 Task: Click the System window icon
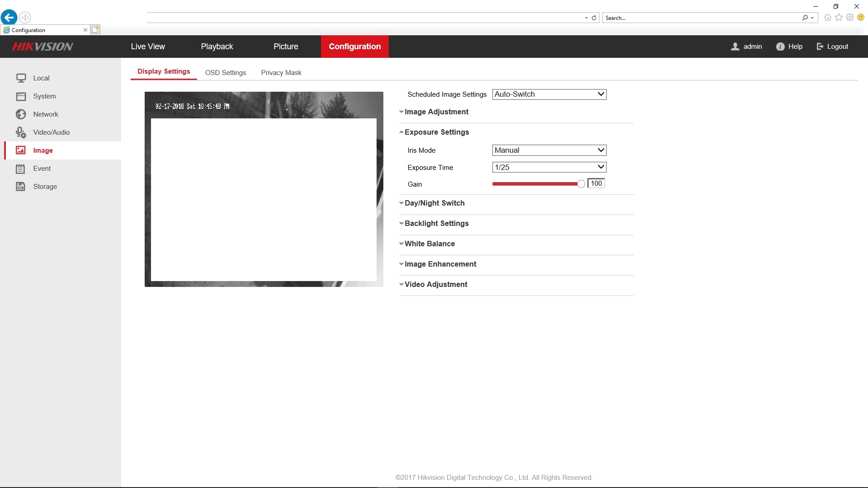(x=21, y=96)
